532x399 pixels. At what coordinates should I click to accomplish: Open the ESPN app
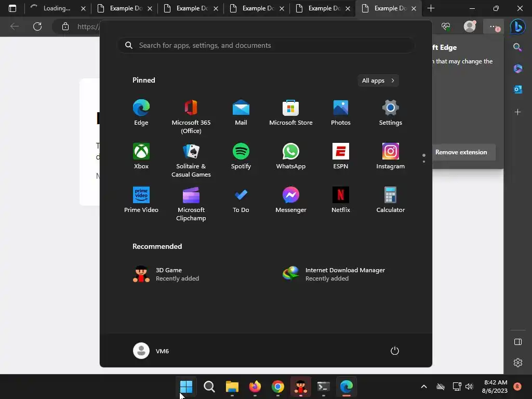pyautogui.click(x=341, y=156)
